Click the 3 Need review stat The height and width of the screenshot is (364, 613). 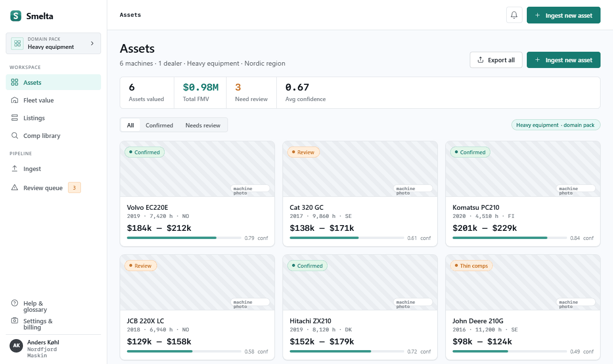[251, 93]
